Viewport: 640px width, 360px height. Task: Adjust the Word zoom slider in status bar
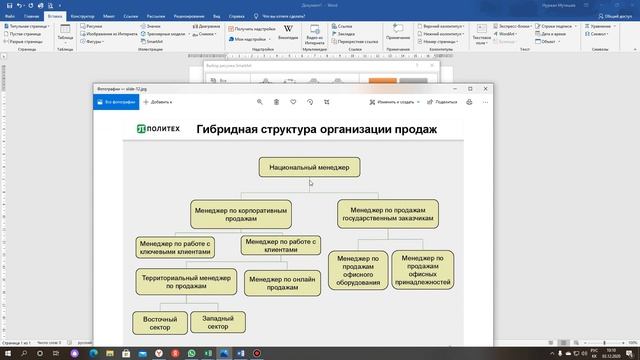[604, 343]
